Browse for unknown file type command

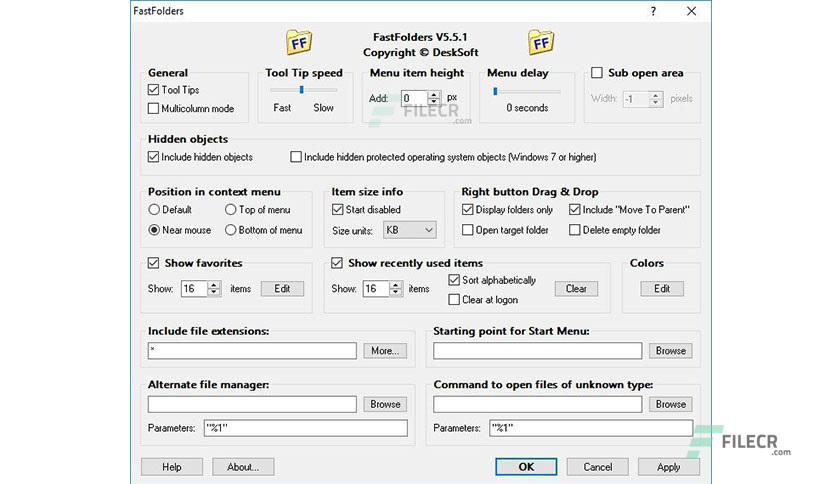671,404
